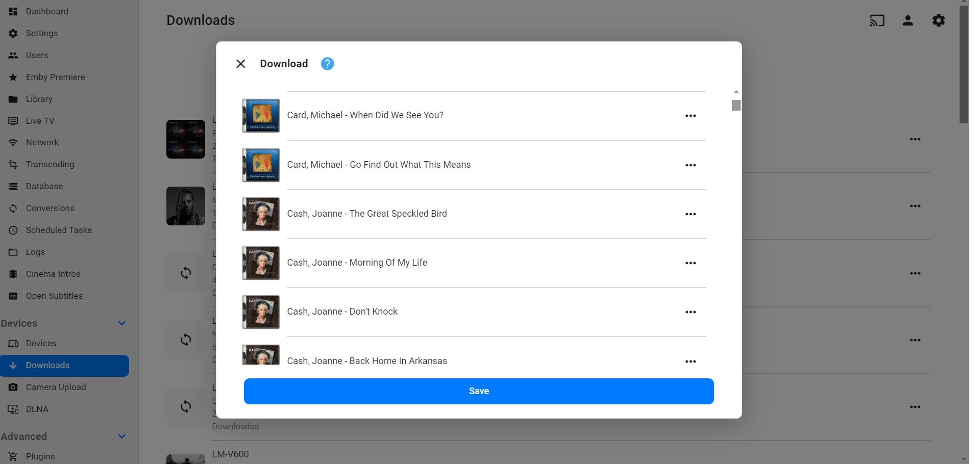This screenshot has height=464, width=980.
Task: Click the dialog list scrollbar thumb
Action: pyautogui.click(x=736, y=105)
